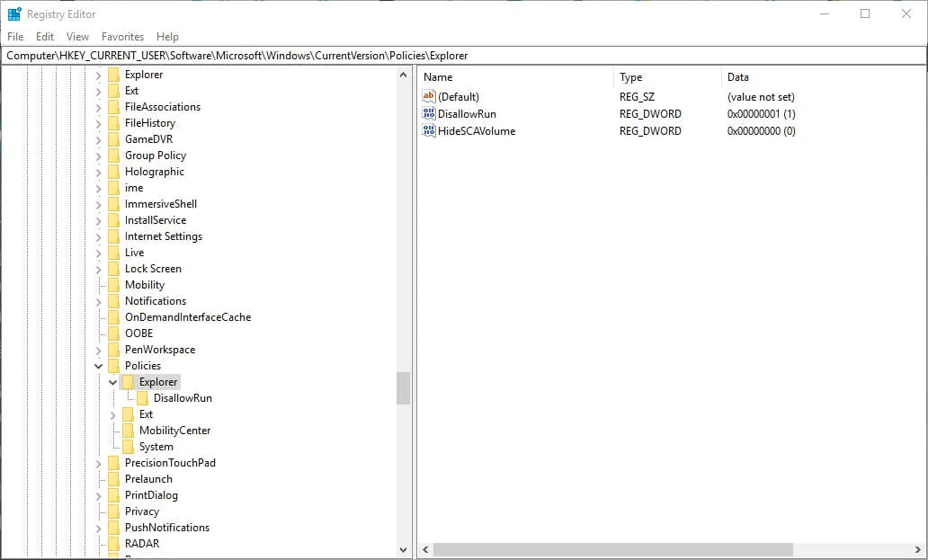
Task: Click the Privacy folder icon
Action: [x=113, y=511]
